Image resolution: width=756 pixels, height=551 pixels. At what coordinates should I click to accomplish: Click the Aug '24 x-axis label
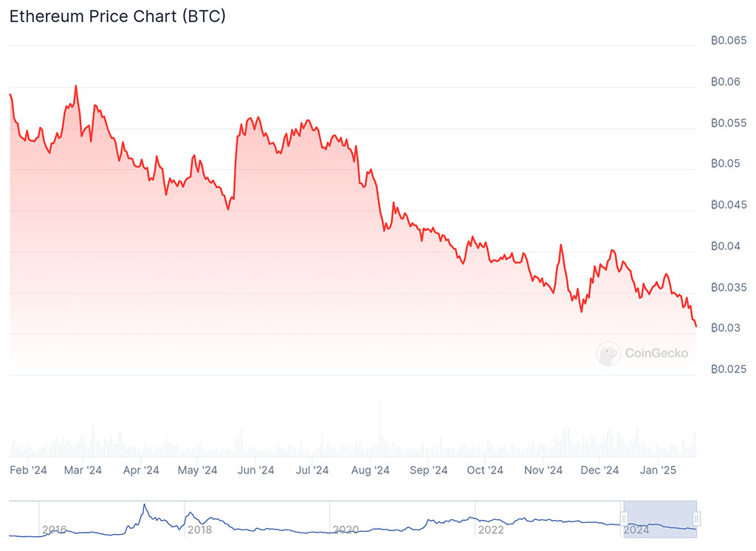371,470
